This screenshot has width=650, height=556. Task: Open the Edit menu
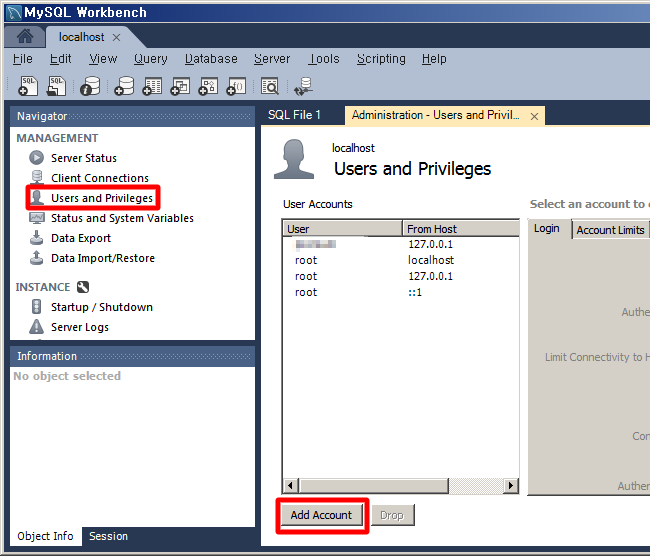click(x=61, y=59)
